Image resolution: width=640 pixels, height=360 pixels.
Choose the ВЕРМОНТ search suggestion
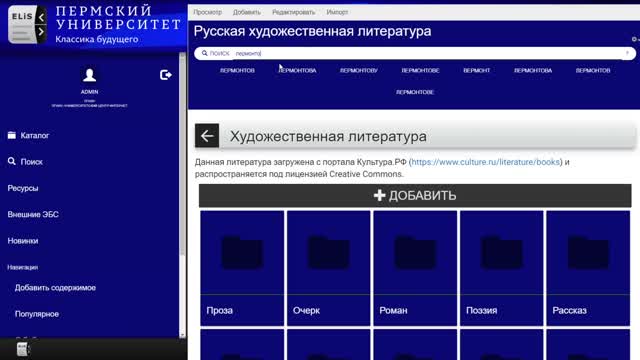(476, 71)
